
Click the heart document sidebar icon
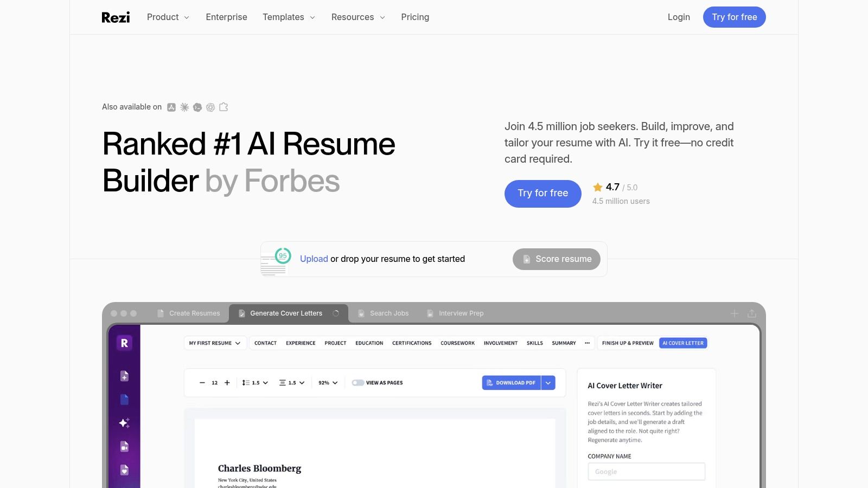point(124,470)
